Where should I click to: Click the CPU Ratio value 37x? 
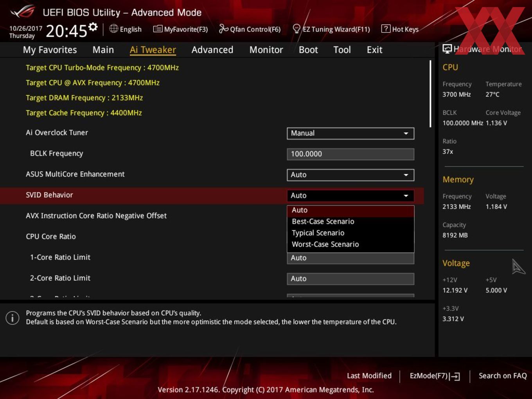(448, 151)
